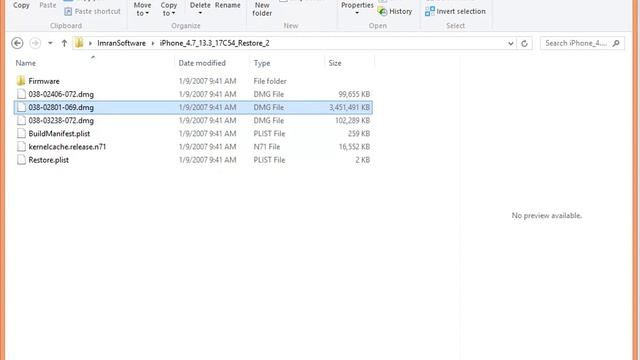Sort files by Size column

click(335, 63)
